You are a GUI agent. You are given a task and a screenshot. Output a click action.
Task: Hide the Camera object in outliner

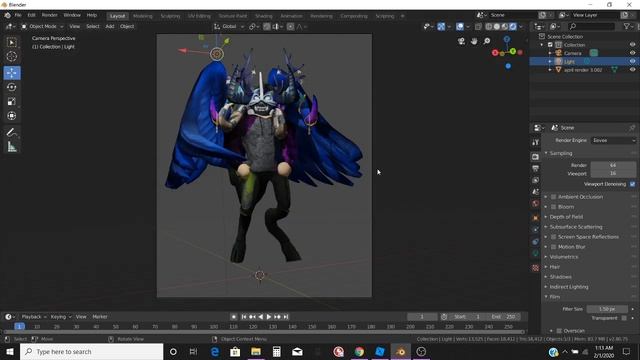coord(632,53)
